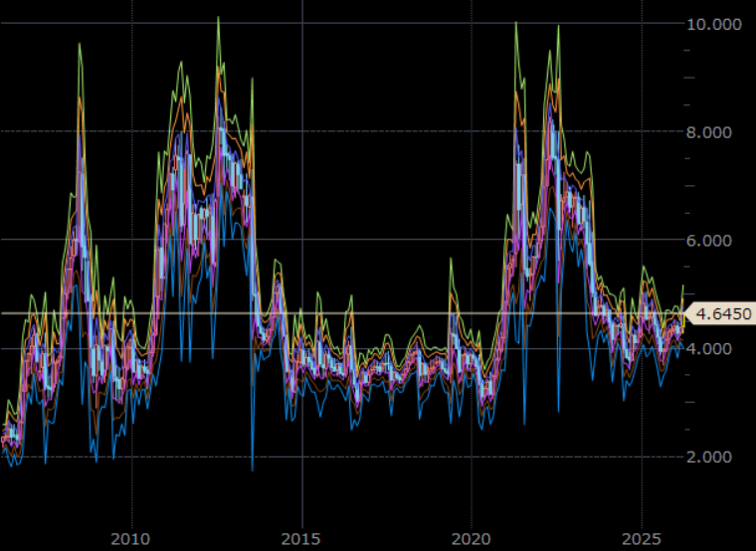This screenshot has height=551, width=756.
Task: Click the chart's starting point at far left
Action: pos(4,438)
